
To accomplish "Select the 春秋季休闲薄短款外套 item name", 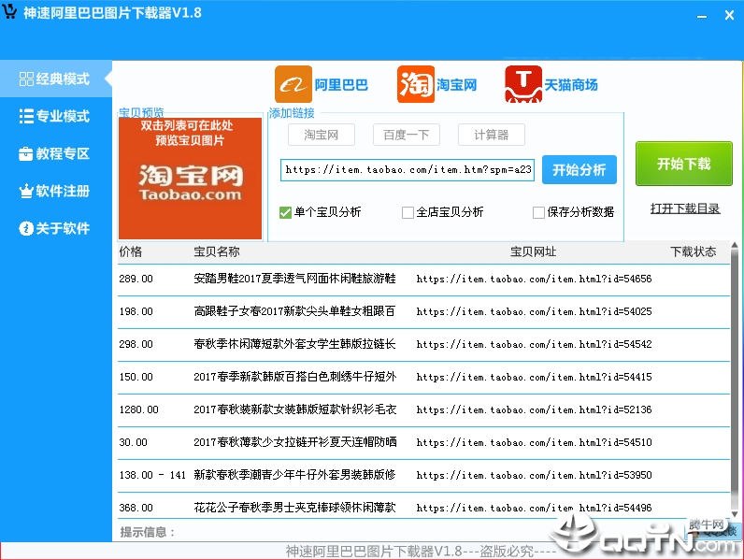I will (x=294, y=344).
